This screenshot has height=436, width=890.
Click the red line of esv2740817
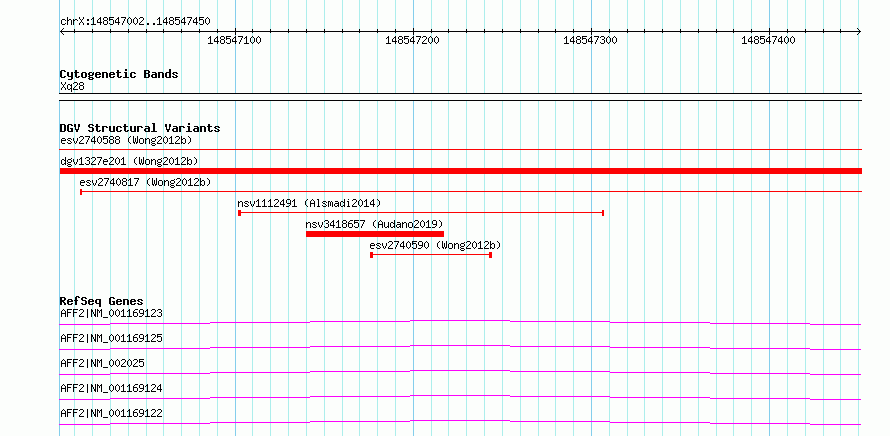pyautogui.click(x=471, y=192)
